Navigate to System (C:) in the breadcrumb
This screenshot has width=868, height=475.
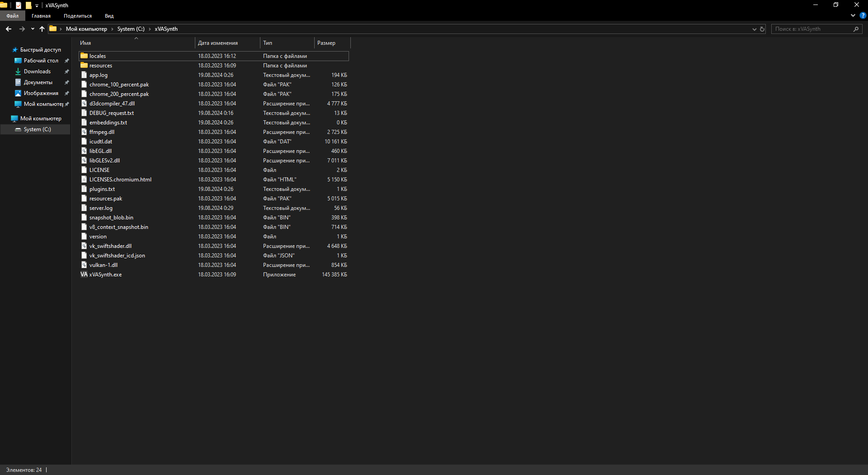(x=131, y=29)
